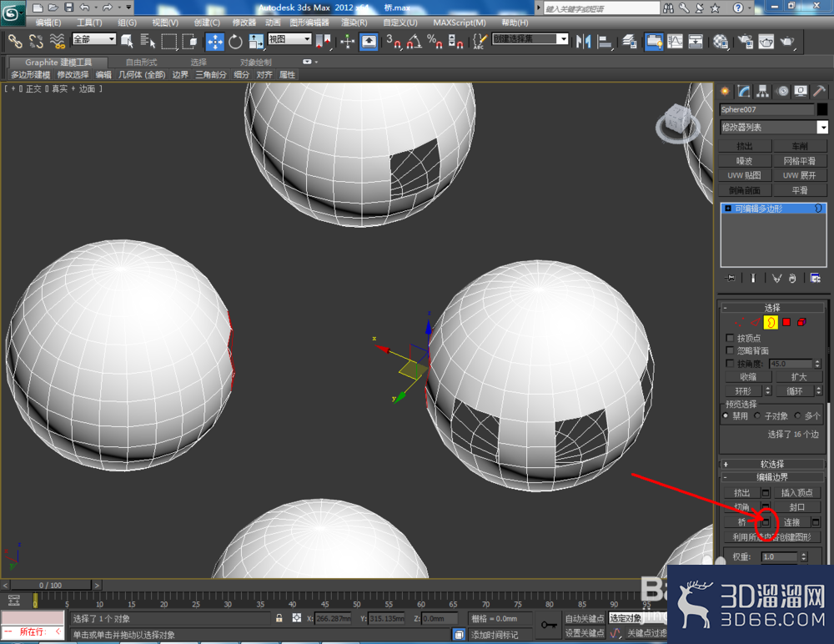Toggle 3D Snaps
This screenshot has width=834, height=644.
point(394,41)
